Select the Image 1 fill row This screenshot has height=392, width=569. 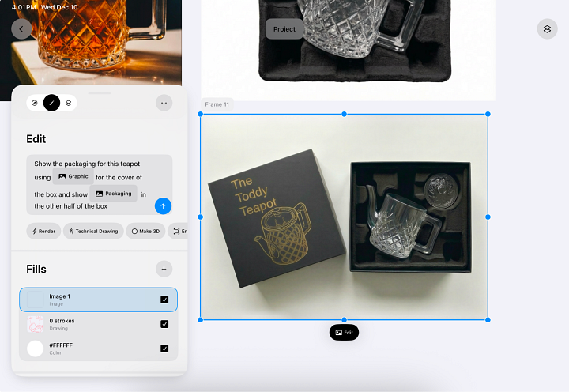tap(98, 300)
